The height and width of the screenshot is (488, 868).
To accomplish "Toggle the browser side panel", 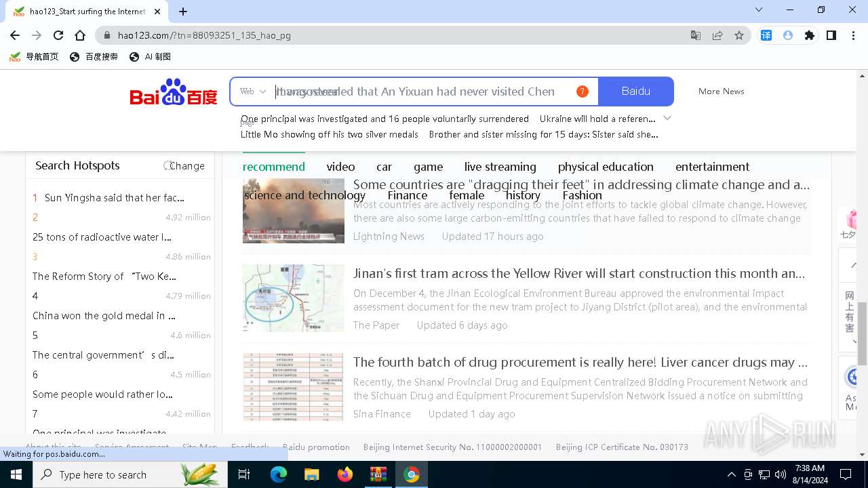I will (831, 35).
